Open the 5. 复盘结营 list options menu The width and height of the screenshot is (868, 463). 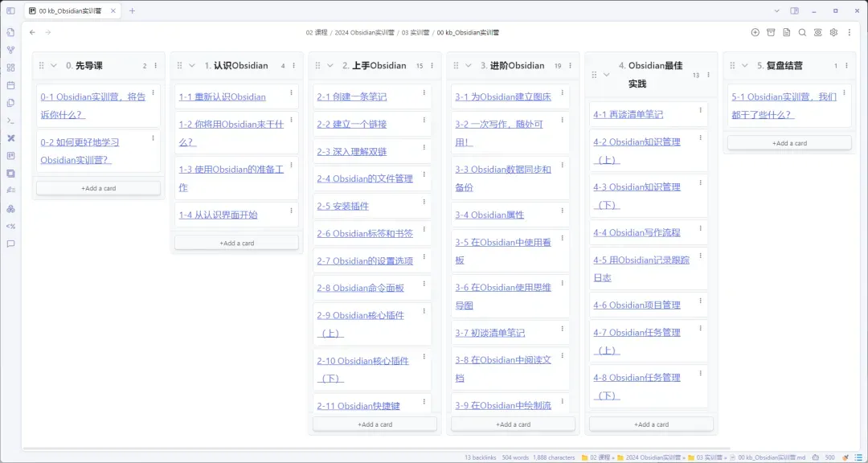[x=846, y=65]
